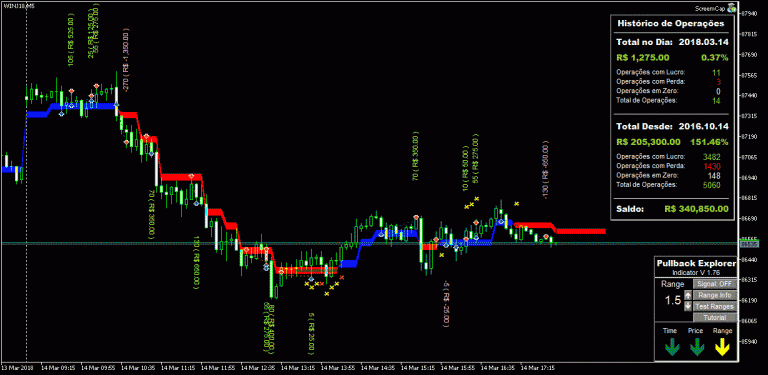Click the Histórico de Operações panel header
Viewport: 768px width, 375px height.
pyautogui.click(x=670, y=23)
